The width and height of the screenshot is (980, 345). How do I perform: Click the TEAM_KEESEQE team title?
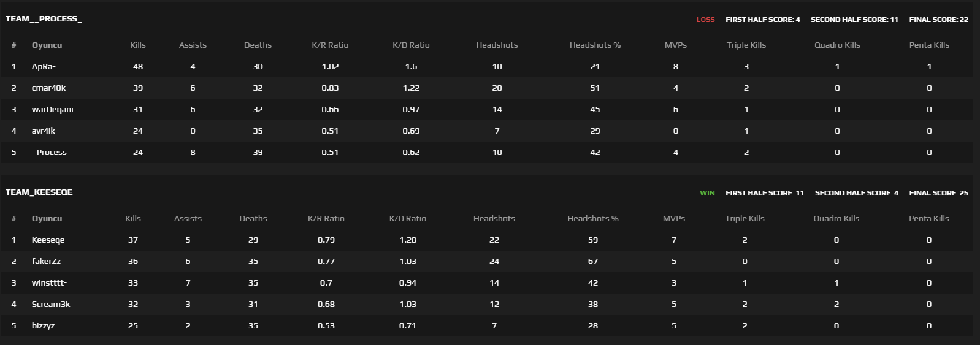tap(39, 192)
